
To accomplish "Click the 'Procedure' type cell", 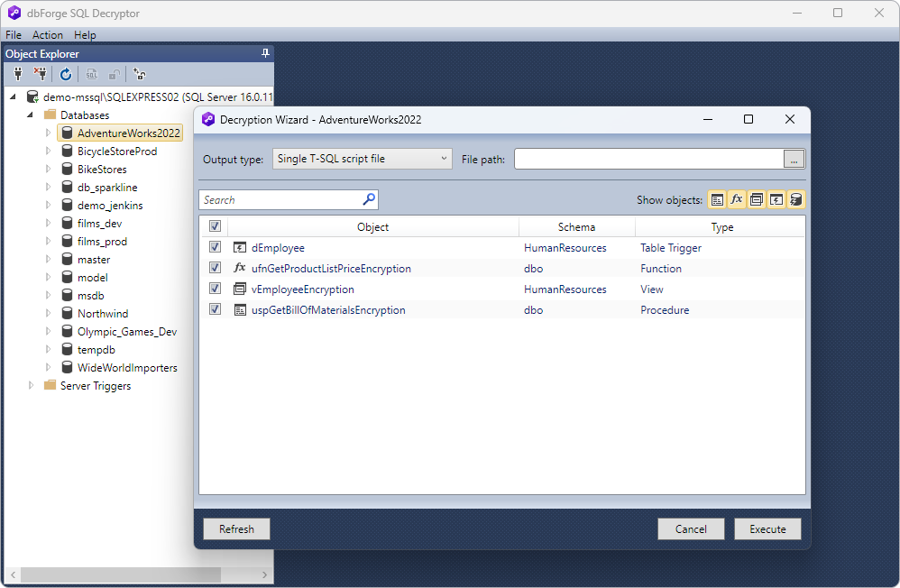I will tap(665, 309).
